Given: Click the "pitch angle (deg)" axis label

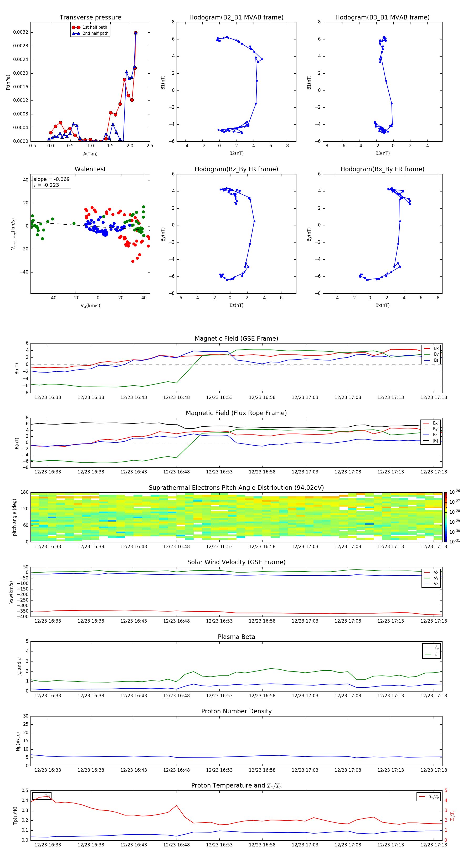Looking at the screenshot, I should pos(14,517).
